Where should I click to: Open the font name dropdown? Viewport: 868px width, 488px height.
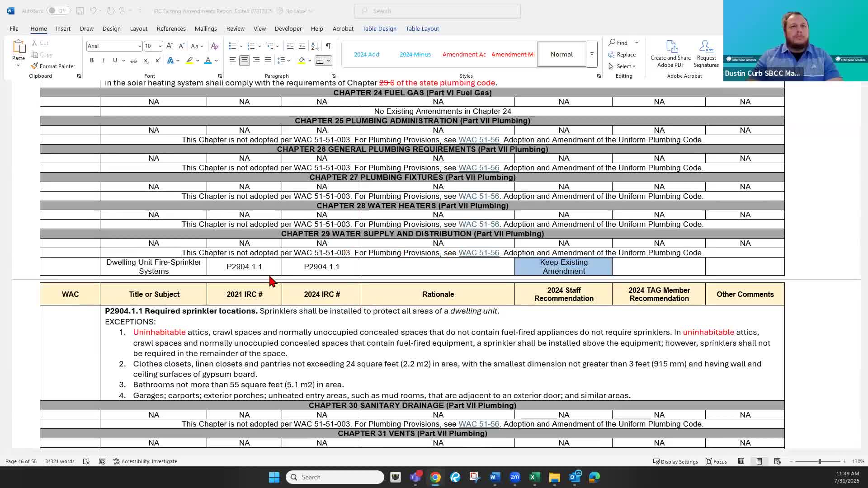[x=139, y=46]
